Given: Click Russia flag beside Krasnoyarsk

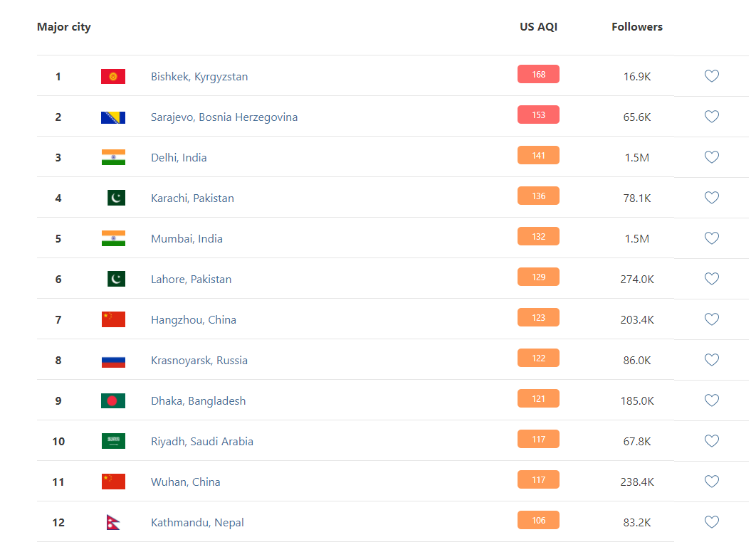Looking at the screenshot, I should (113, 360).
